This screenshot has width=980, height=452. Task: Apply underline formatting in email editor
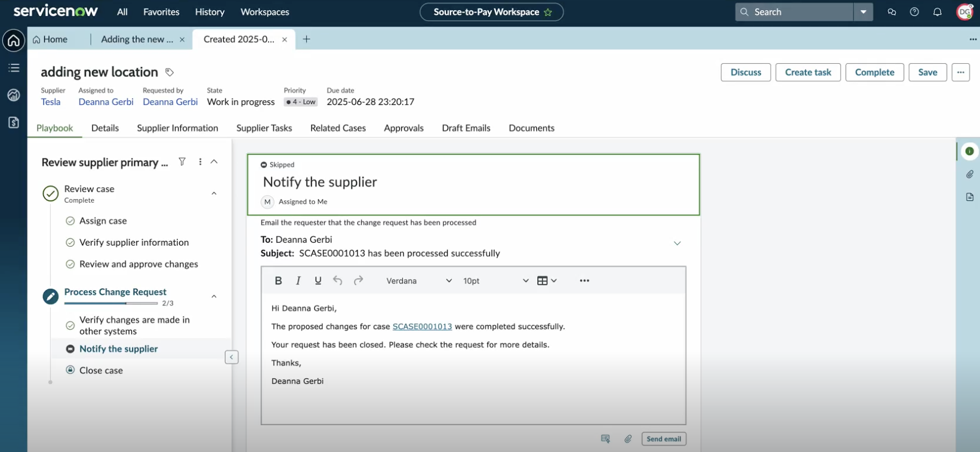coord(318,281)
